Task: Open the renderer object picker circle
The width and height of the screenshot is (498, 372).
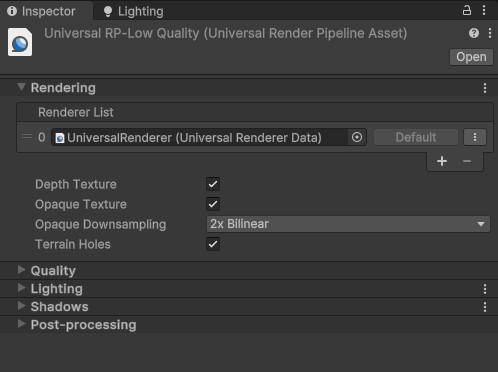Action: pos(357,137)
